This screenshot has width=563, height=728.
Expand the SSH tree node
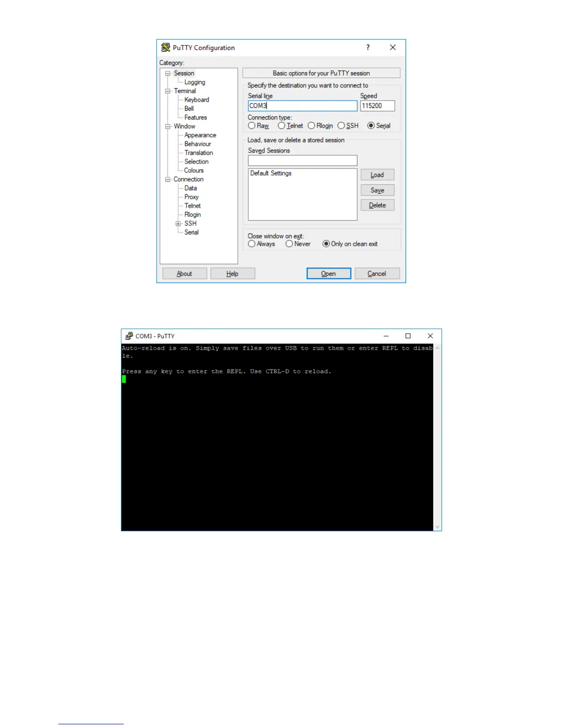pyautogui.click(x=178, y=224)
